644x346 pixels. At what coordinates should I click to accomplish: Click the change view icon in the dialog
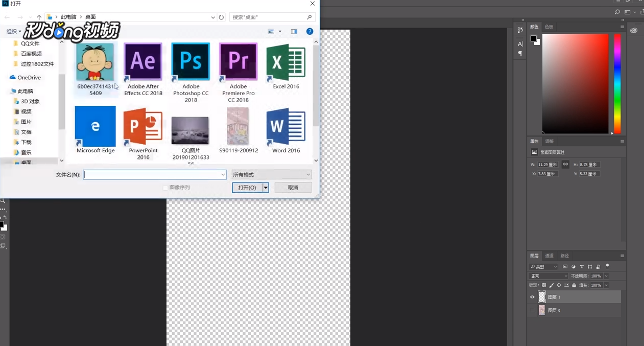[x=271, y=31]
